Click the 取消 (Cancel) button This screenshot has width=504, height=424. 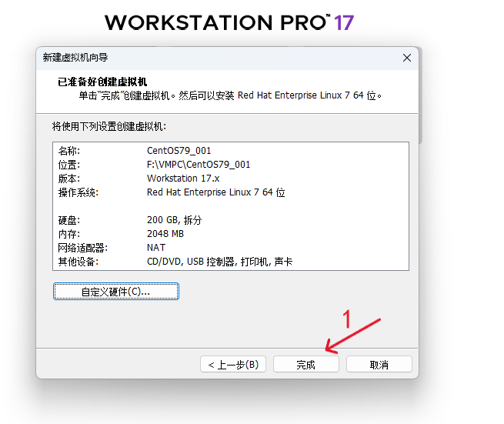[379, 364]
